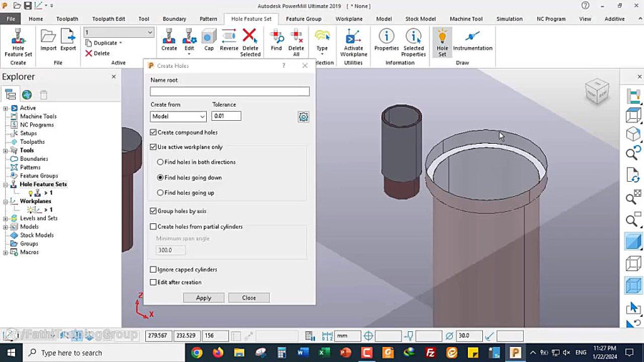Switch to the Boundary ribbon tab

point(174,19)
